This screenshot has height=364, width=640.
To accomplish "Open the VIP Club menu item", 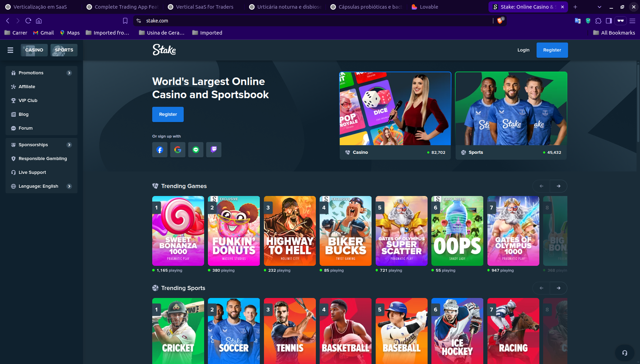I will click(28, 101).
